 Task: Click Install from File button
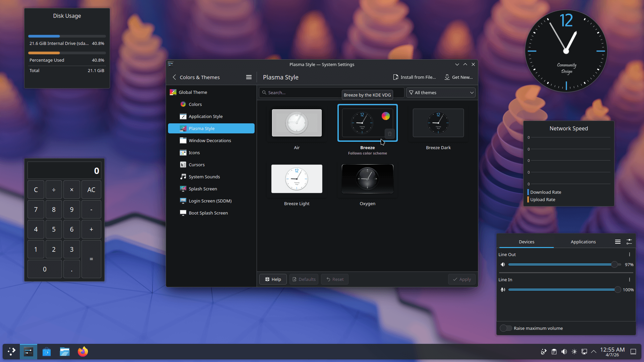(415, 77)
